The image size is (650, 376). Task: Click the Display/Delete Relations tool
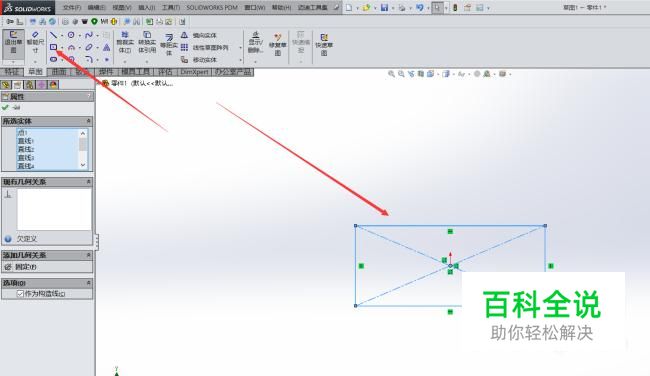pos(255,42)
